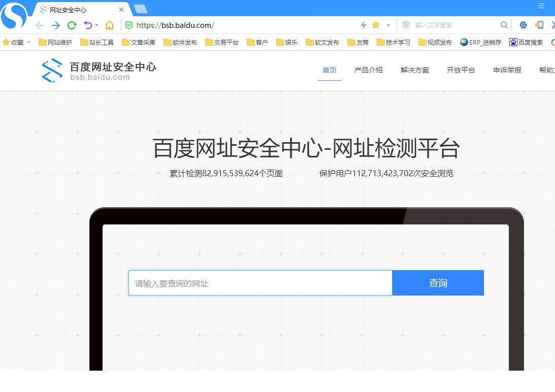
Task: Refresh the current page
Action: (72, 25)
